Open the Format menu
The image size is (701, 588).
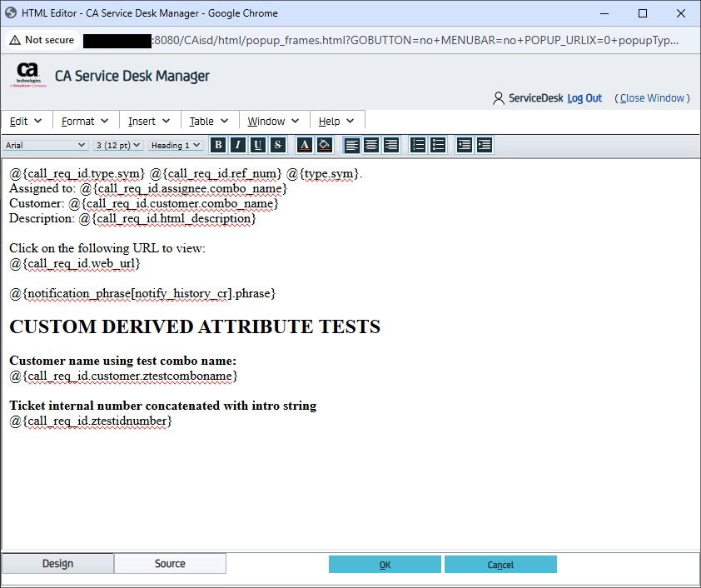tap(85, 121)
